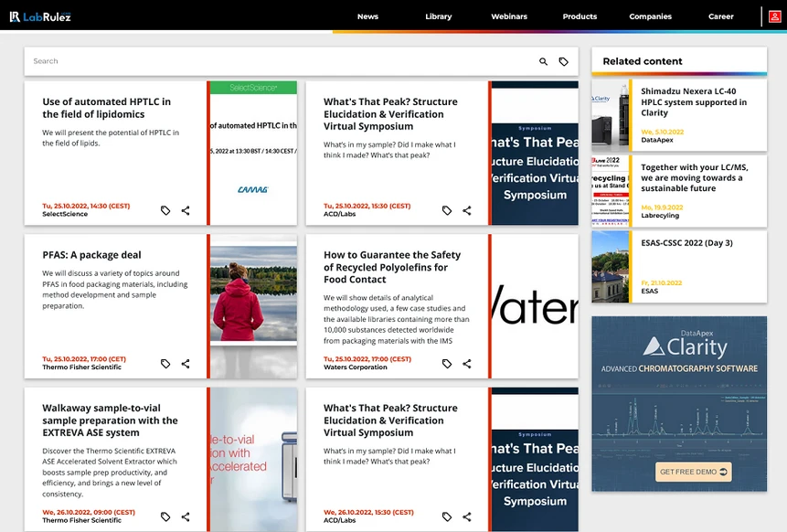Image resolution: width=787 pixels, height=532 pixels.
Task: Click the ESAS castle photo thumbnail
Action: coord(610,267)
